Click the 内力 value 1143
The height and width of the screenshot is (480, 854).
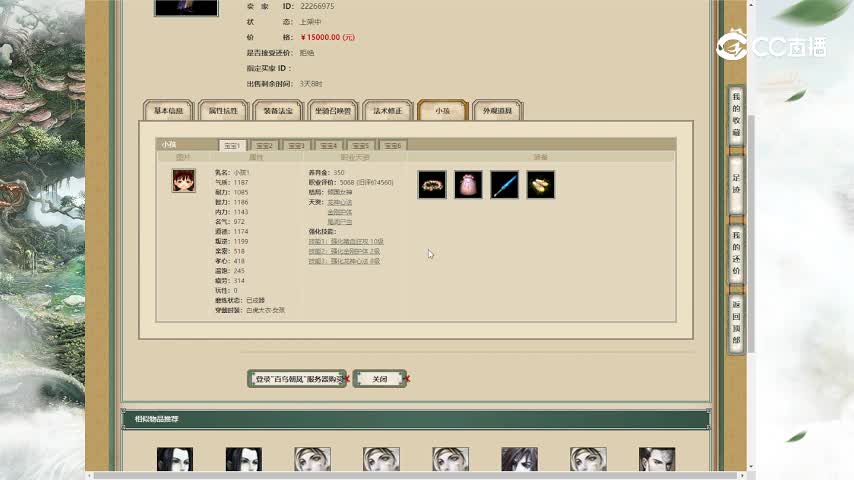pos(241,212)
